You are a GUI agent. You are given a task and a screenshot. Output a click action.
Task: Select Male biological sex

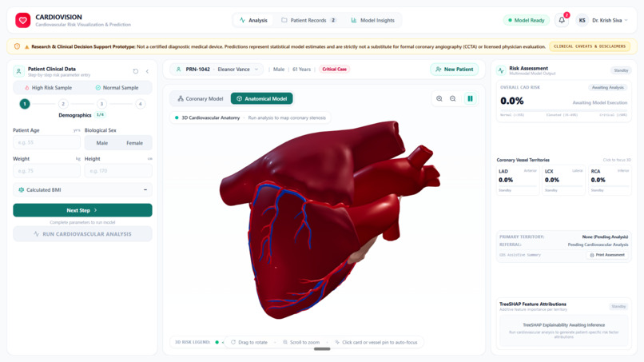point(101,143)
